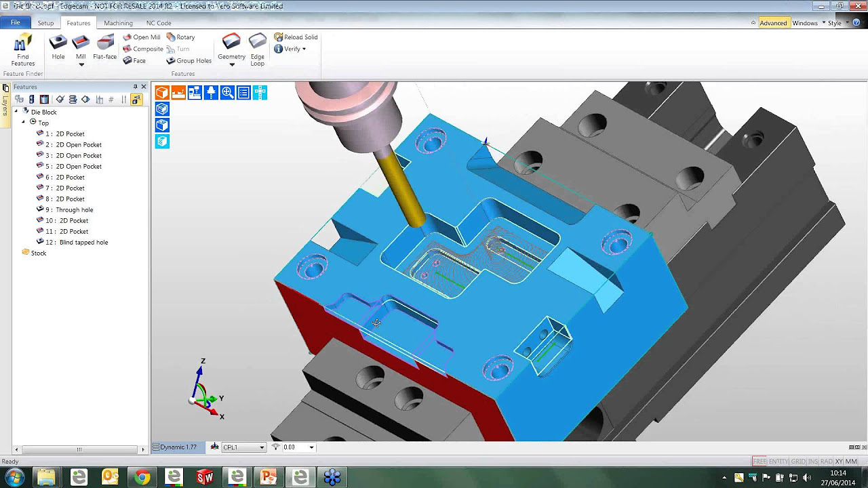Click the Reload Solid command
This screenshot has width=868, height=488.
tap(296, 37)
